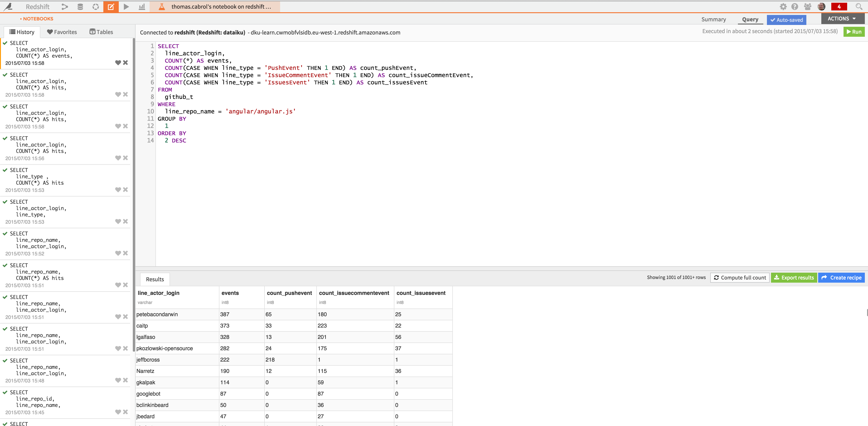Open the Summary tab
868x426 pixels.
(x=713, y=20)
